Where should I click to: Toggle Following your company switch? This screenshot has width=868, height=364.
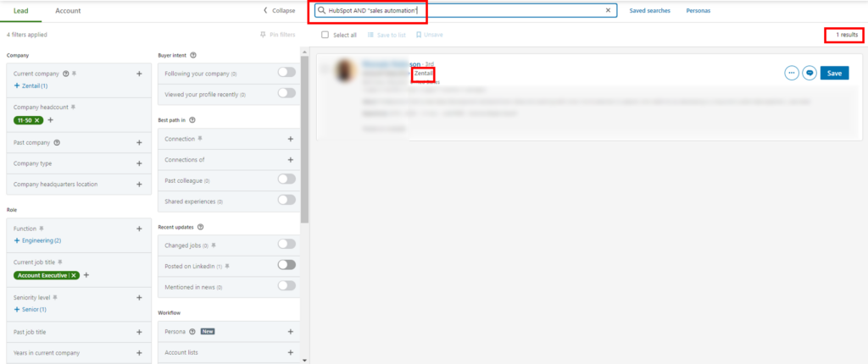(x=287, y=73)
